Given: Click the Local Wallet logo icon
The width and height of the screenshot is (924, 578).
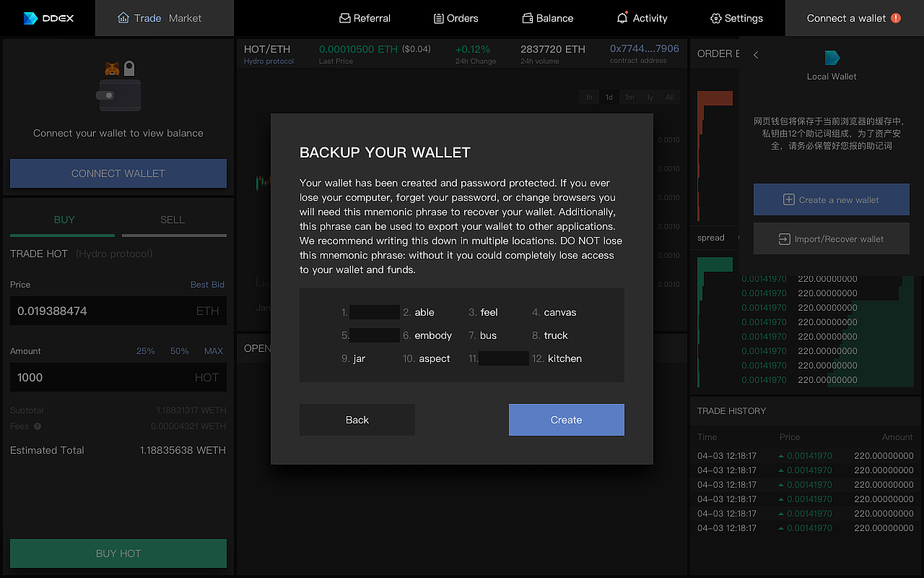Looking at the screenshot, I should click(832, 58).
